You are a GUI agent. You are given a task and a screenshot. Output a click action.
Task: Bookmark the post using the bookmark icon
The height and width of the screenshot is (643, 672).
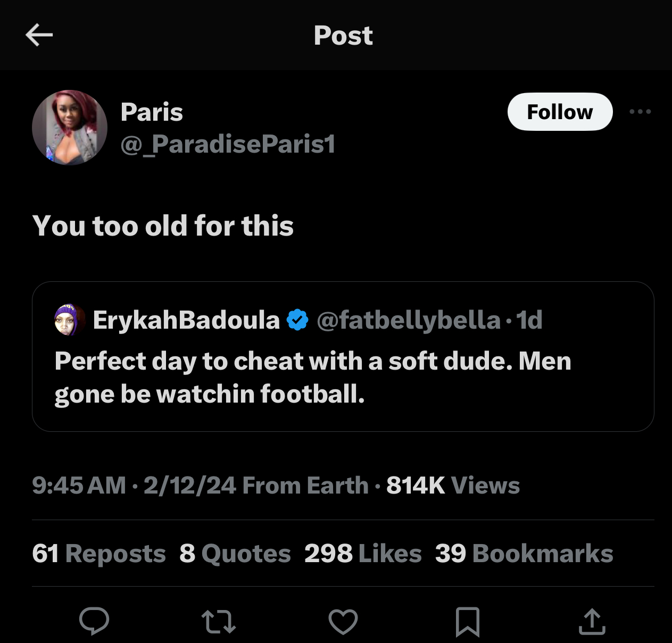point(467,621)
